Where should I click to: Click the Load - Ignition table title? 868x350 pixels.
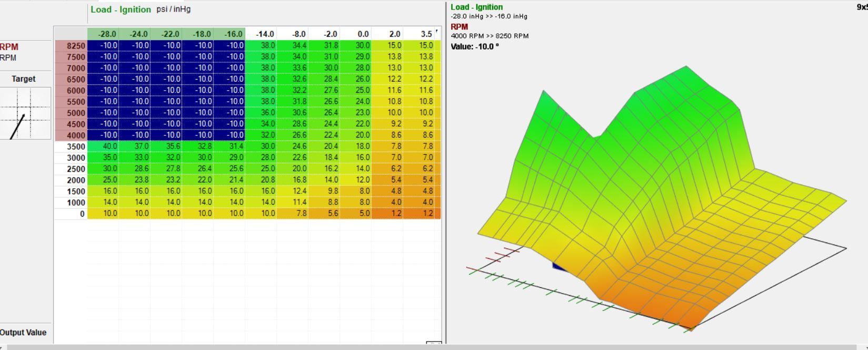(121, 9)
